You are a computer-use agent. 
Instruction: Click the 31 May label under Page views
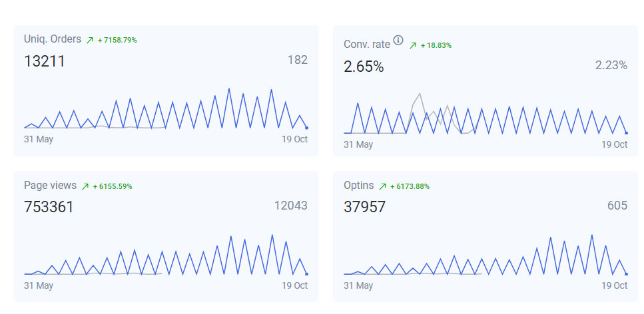tap(39, 285)
